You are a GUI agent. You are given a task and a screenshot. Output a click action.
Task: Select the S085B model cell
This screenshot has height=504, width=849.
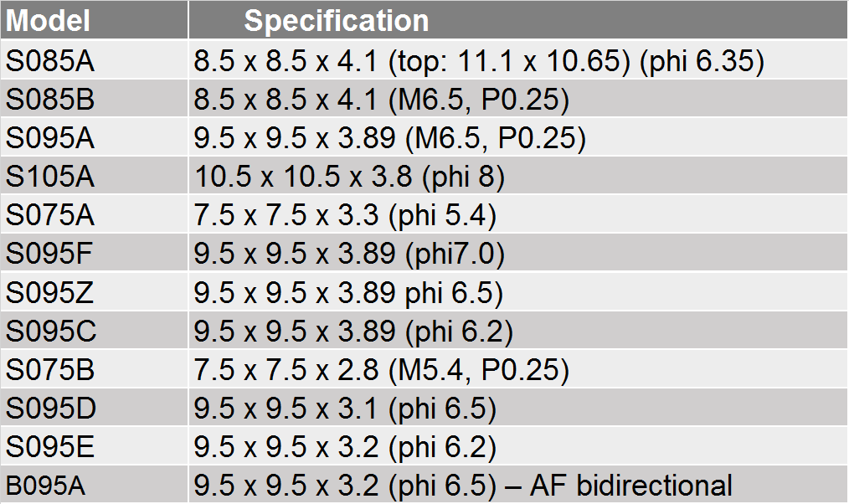click(95, 99)
